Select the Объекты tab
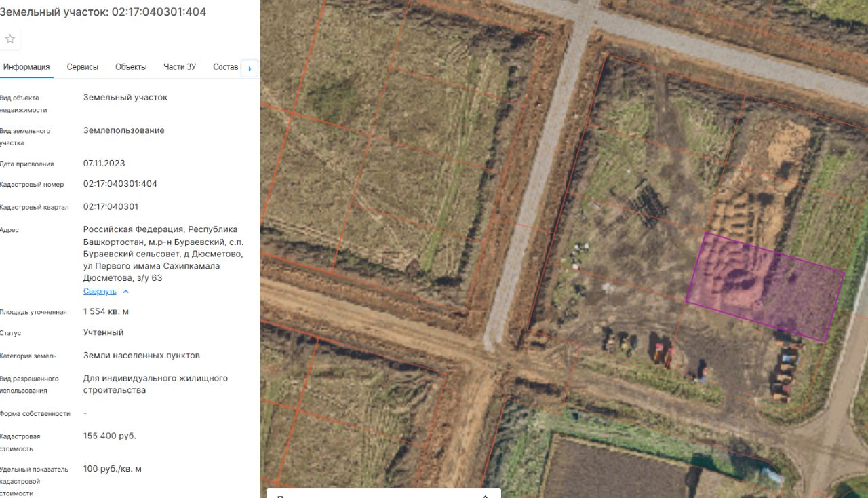The width and height of the screenshot is (868, 498). (x=131, y=67)
